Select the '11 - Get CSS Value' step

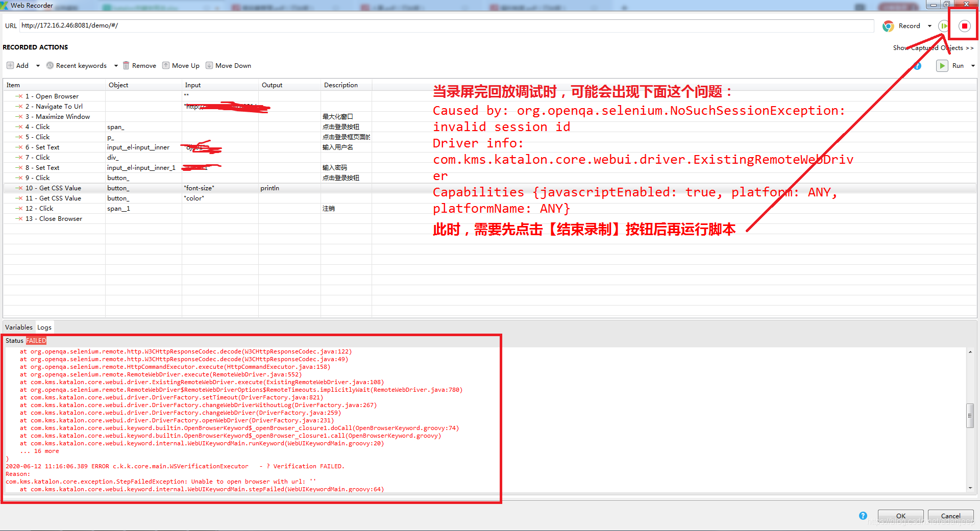click(53, 198)
